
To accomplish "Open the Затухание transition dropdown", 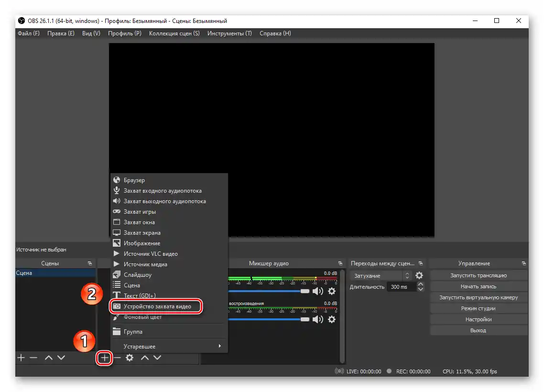I will coord(381,276).
